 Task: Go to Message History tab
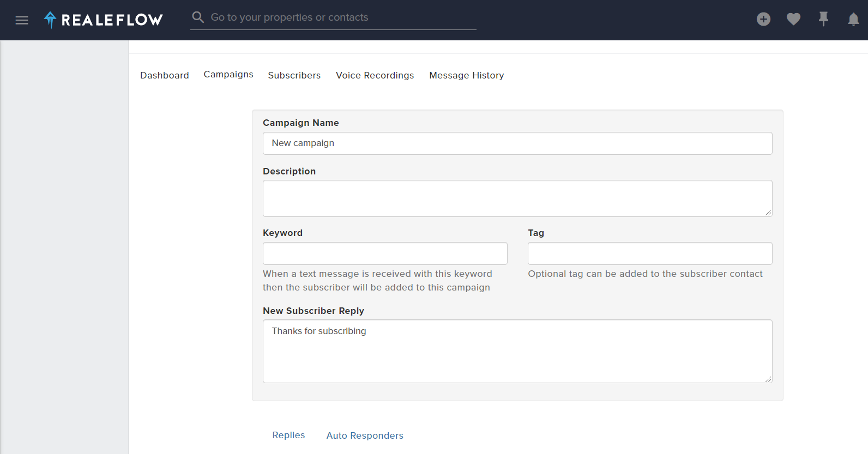pyautogui.click(x=467, y=75)
